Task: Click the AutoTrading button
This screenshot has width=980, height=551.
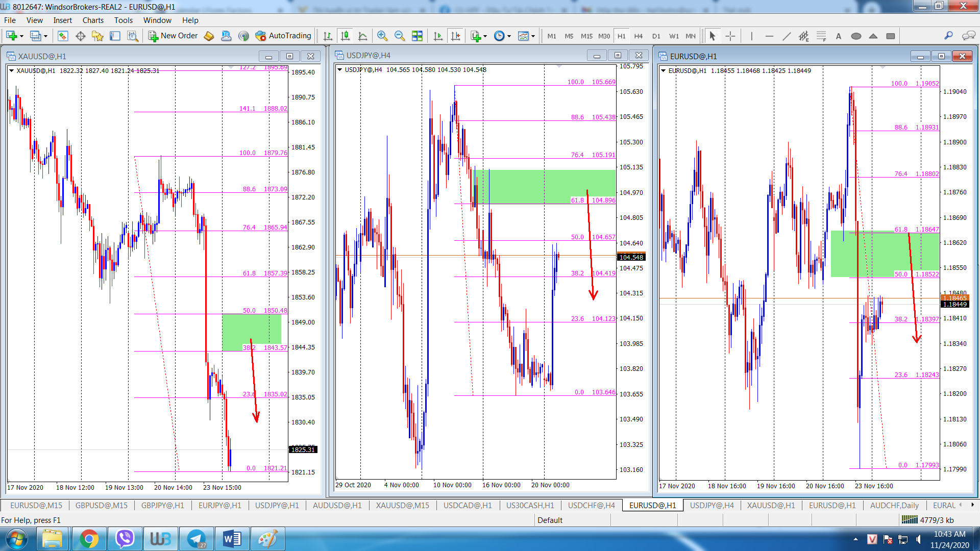Action: tap(283, 36)
